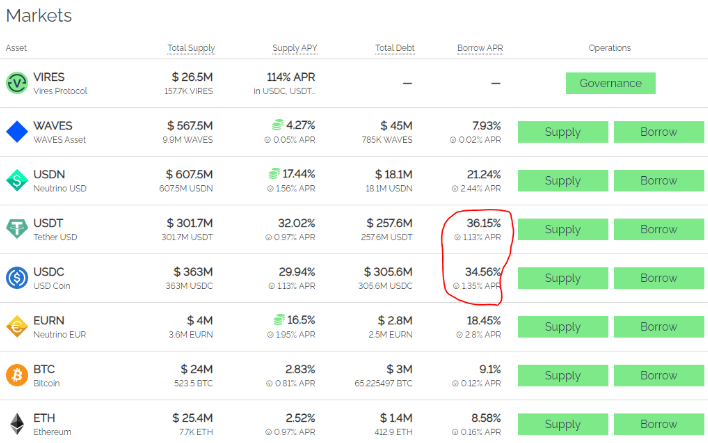Image resolution: width=708 pixels, height=443 pixels.
Task: Click the Total Debt column header
Action: (395, 48)
